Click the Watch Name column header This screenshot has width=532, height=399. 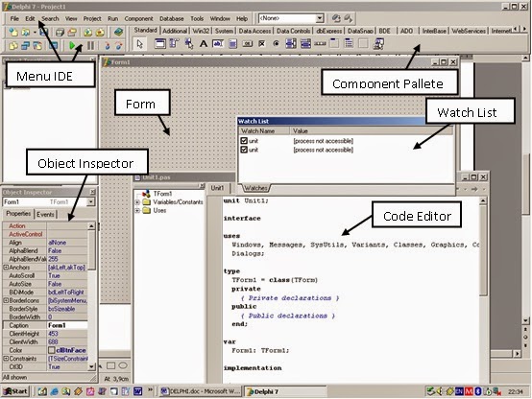[264, 130]
